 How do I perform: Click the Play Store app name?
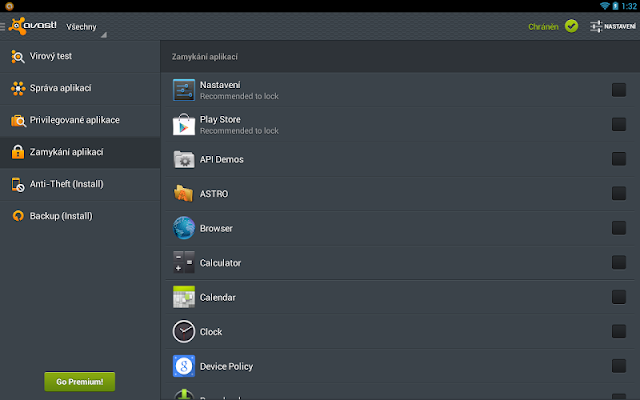220,120
